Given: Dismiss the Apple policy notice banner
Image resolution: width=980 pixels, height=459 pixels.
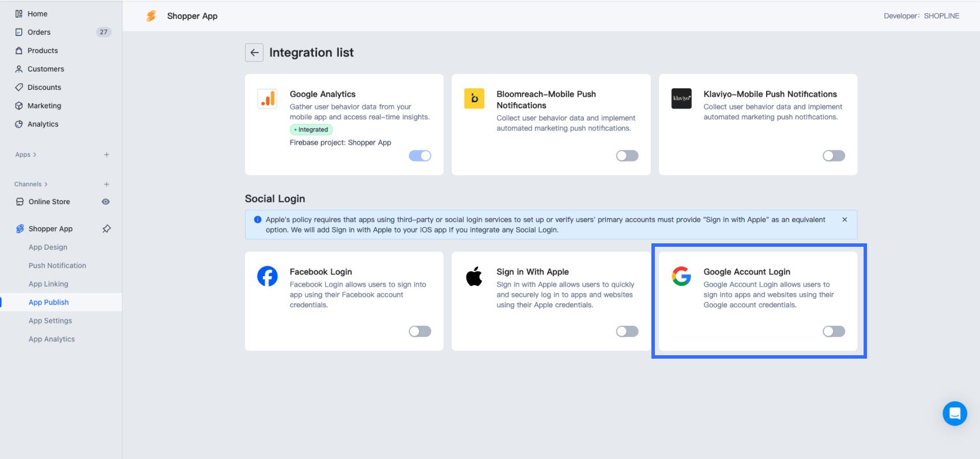Looking at the screenshot, I should [x=844, y=220].
